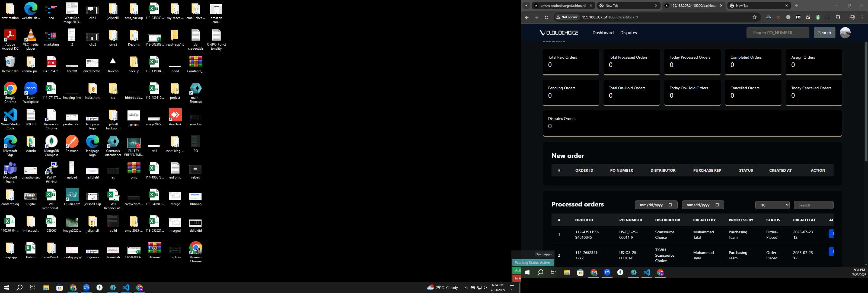The width and height of the screenshot is (868, 293).
Task: Reload the dashboard page in Chrome
Action: pos(547,17)
